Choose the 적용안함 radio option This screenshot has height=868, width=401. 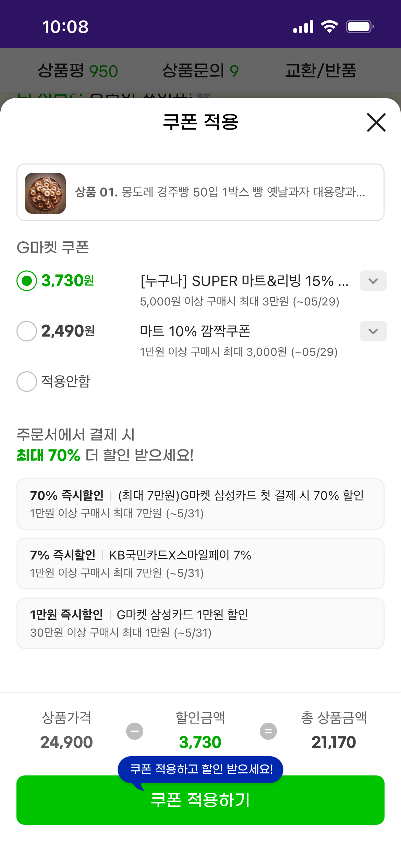point(27,382)
